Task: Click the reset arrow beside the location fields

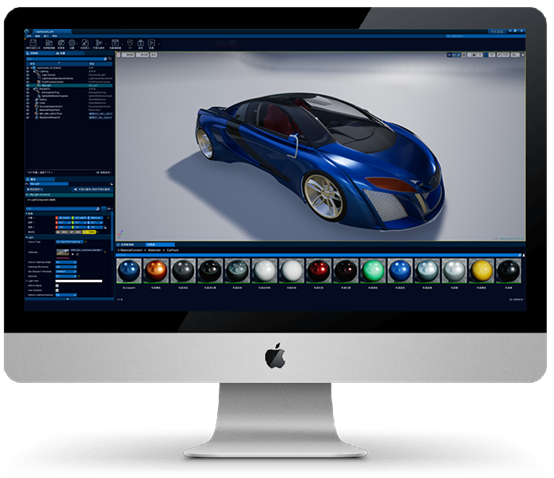Action: [108, 218]
